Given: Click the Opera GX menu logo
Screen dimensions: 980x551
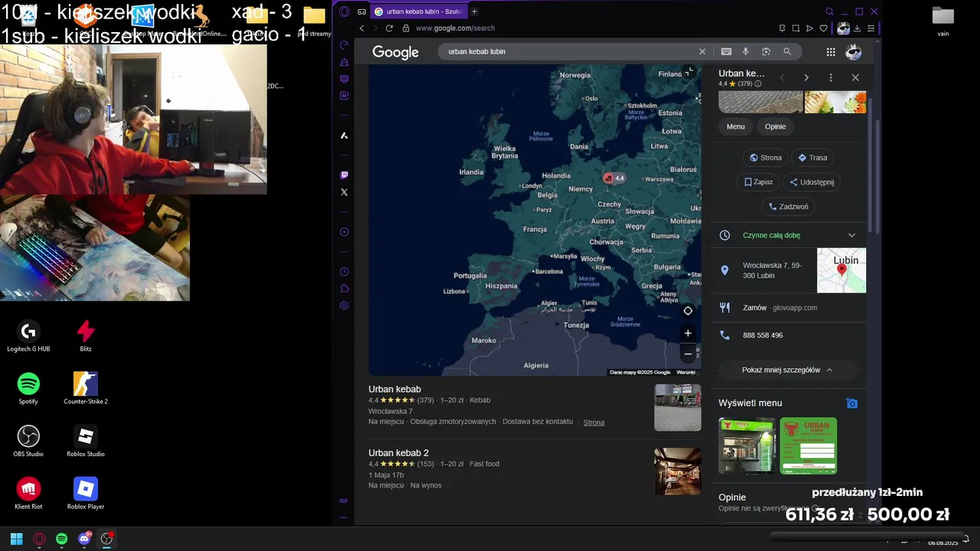Looking at the screenshot, I should [x=344, y=11].
